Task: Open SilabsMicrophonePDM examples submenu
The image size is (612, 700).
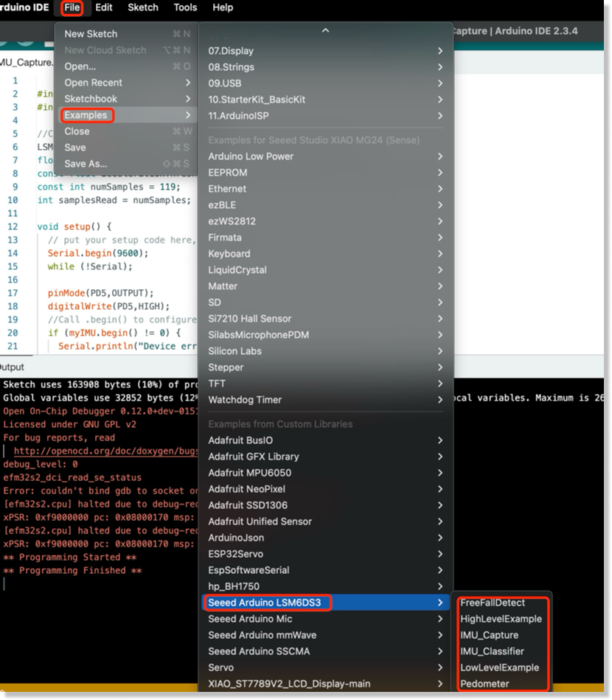Action: click(325, 335)
